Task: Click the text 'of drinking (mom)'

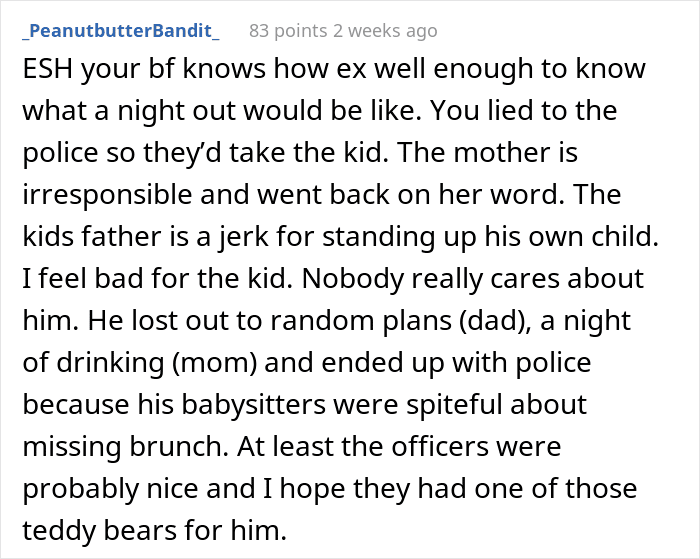Action: coord(140,363)
